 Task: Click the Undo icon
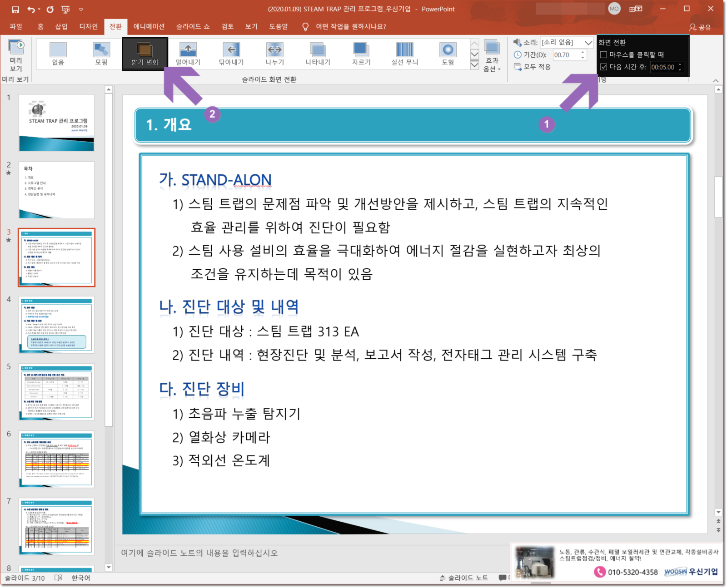click(31, 9)
